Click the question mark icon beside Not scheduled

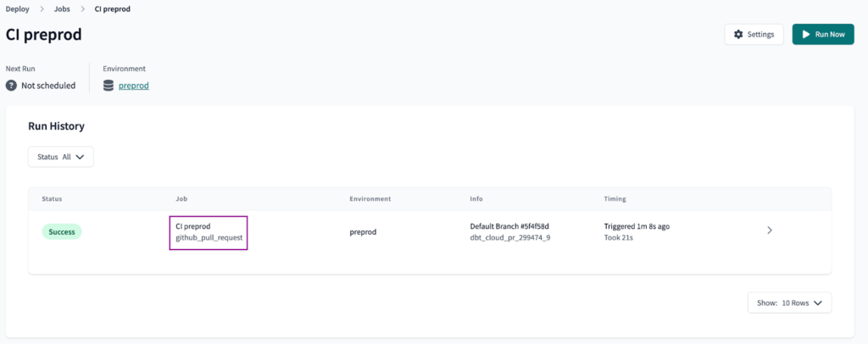pyautogui.click(x=11, y=86)
